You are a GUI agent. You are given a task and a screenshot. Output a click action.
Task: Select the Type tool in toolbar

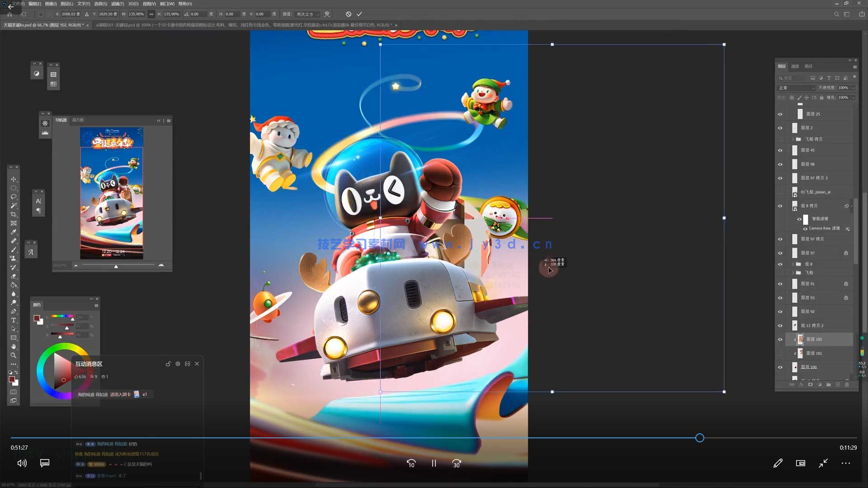pyautogui.click(x=14, y=320)
